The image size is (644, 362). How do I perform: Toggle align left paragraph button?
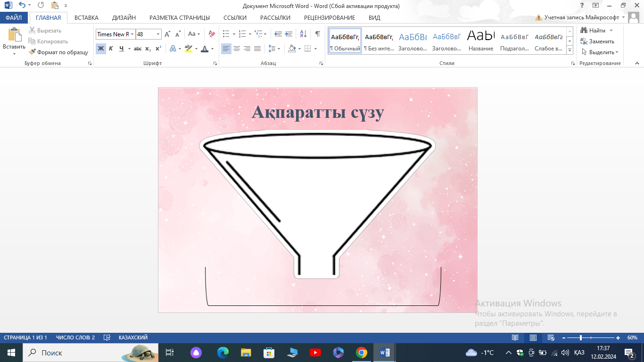[x=226, y=49]
